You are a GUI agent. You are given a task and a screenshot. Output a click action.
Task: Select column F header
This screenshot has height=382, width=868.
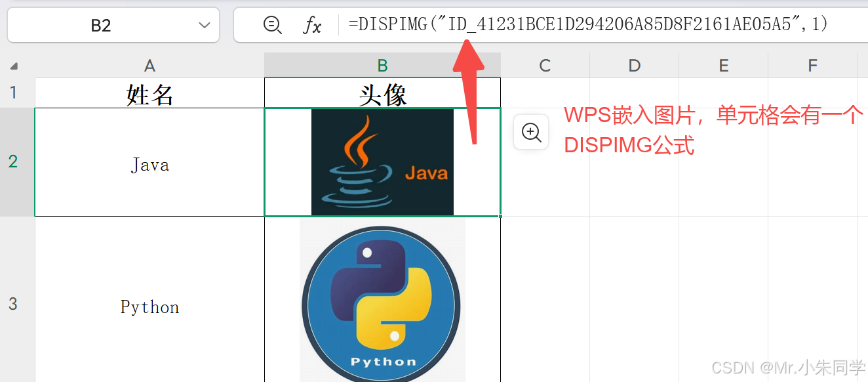812,65
